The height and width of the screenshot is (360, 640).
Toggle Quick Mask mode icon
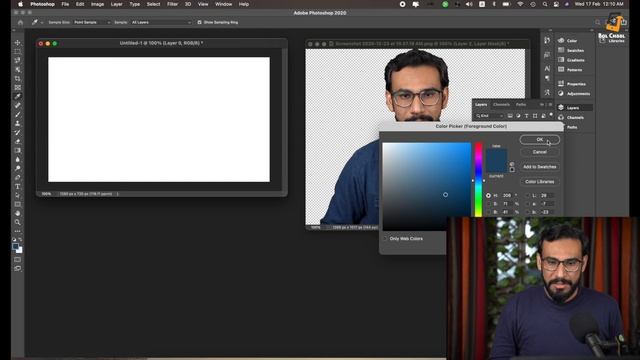pos(18,260)
